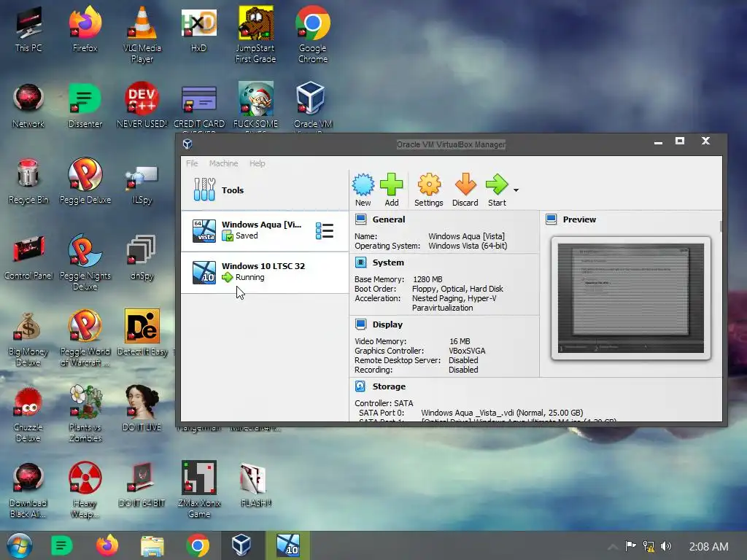Open VLC Media Player desktop shortcut
Image resolution: width=747 pixels, height=560 pixels.
click(x=142, y=35)
